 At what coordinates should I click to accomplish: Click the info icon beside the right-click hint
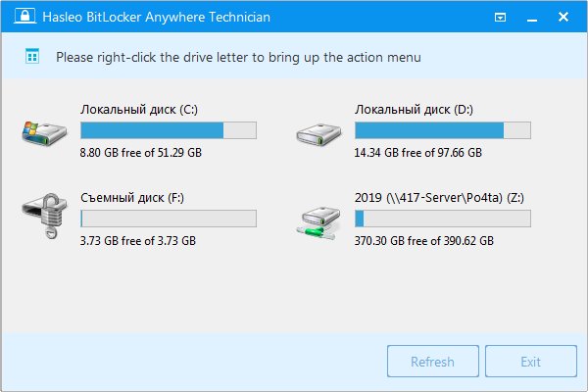[x=32, y=57]
